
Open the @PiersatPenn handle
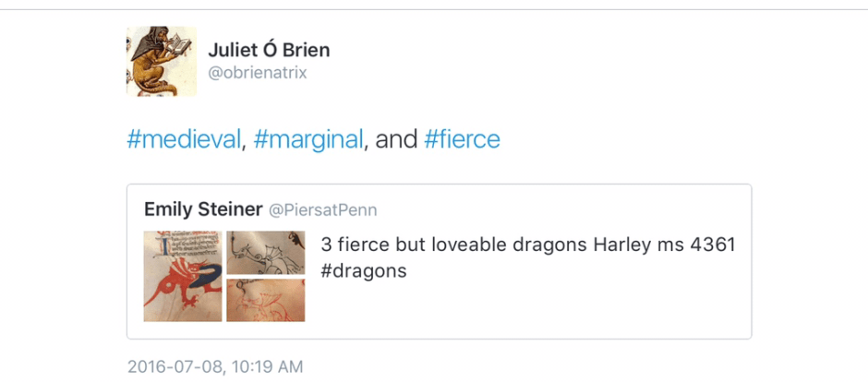322,210
